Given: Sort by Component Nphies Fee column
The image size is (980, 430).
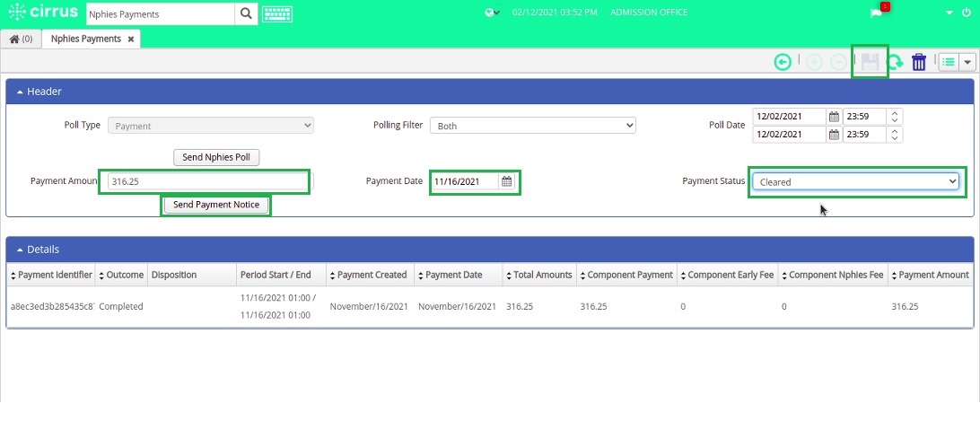Looking at the screenshot, I should [833, 275].
